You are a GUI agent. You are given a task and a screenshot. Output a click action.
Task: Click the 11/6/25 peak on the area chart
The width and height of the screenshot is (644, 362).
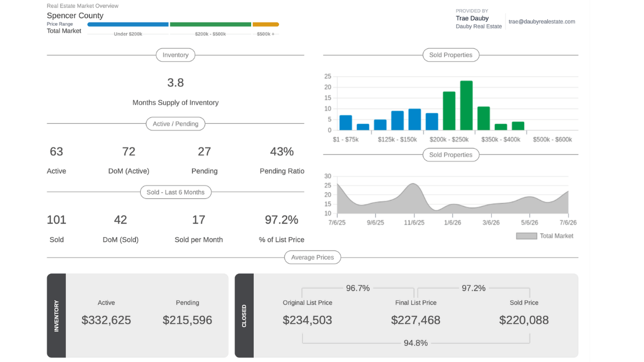click(x=413, y=184)
